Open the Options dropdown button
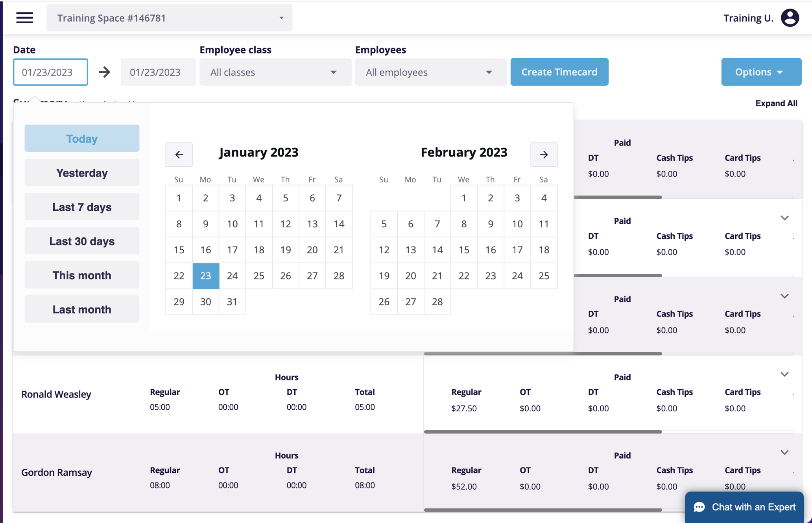 pyautogui.click(x=761, y=72)
